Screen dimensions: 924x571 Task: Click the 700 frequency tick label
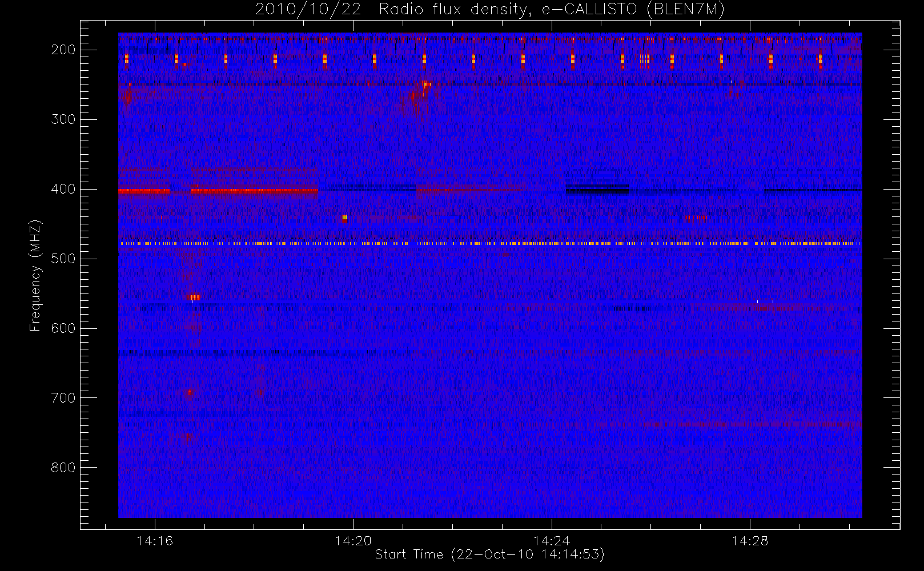pyautogui.click(x=63, y=398)
